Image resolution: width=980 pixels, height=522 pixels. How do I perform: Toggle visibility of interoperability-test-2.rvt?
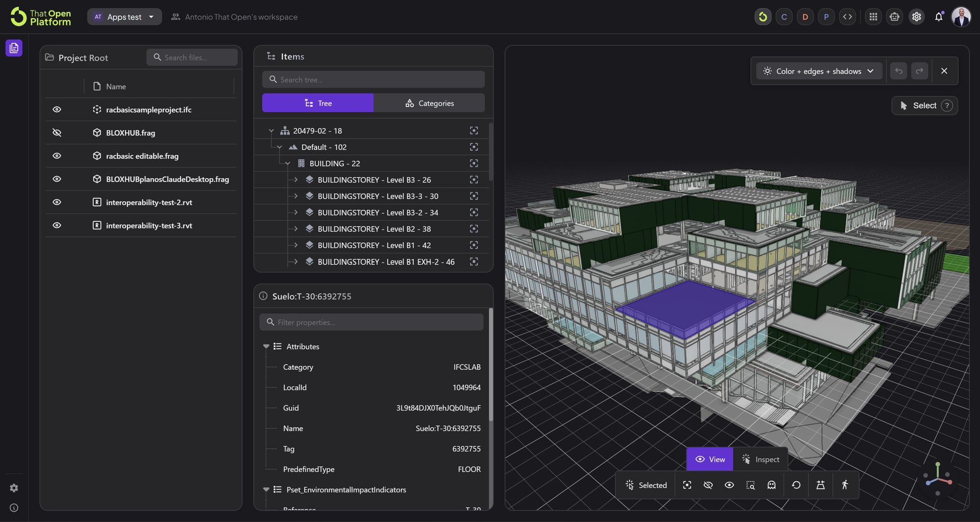pos(57,202)
